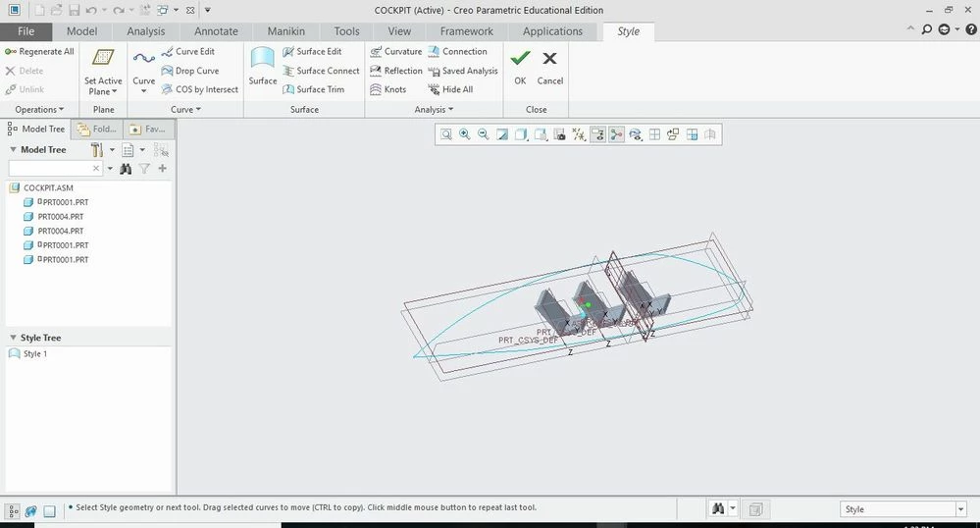
Task: Click tree filter funnel icon
Action: click(144, 168)
